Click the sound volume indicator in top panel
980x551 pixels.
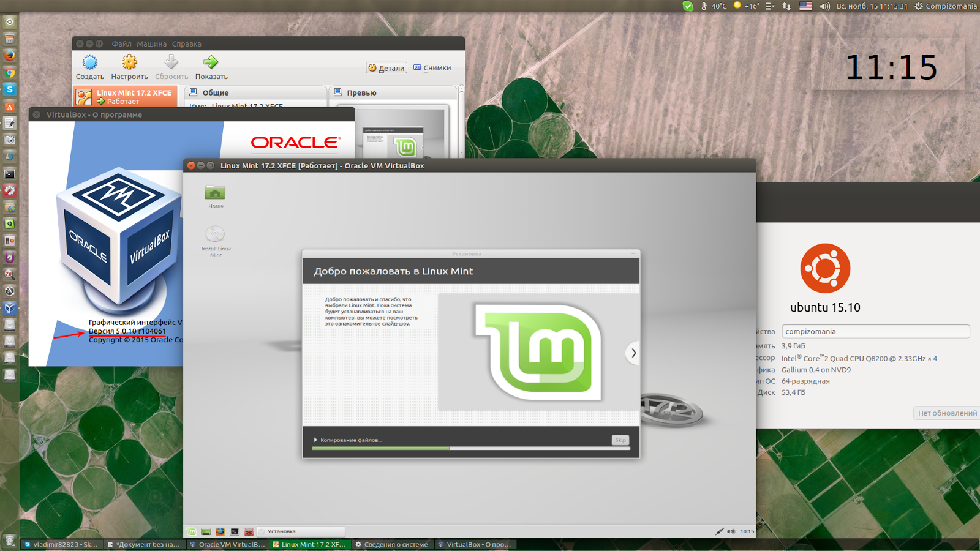pyautogui.click(x=824, y=6)
